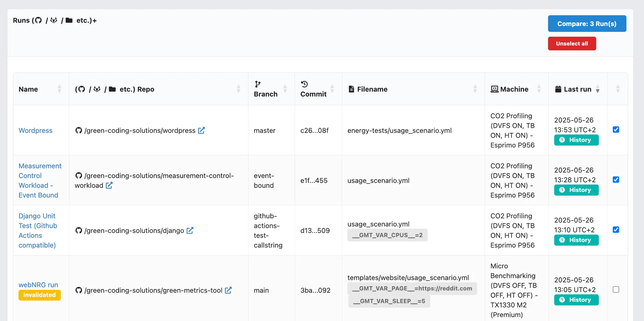The image size is (644, 321).
Task: Click folder icon in Runs page title
Action: pyautogui.click(x=69, y=20)
